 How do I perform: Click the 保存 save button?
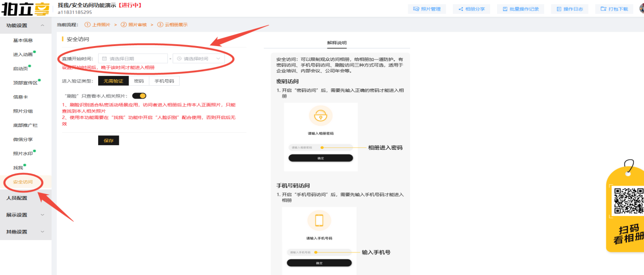109,140
